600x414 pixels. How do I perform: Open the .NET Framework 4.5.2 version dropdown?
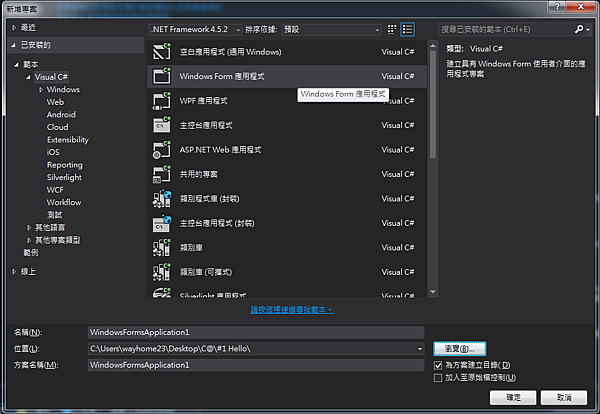click(x=196, y=29)
